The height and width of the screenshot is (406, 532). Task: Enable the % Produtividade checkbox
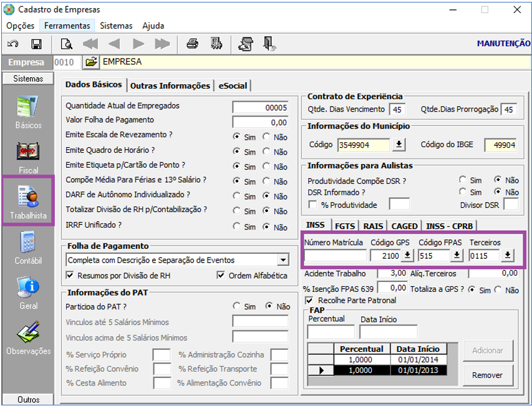(312, 205)
